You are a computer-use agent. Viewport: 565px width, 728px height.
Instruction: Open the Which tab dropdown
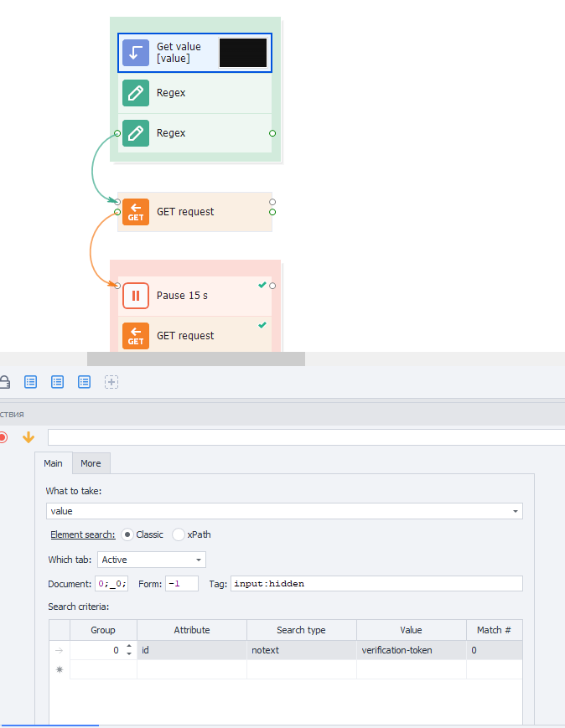coord(199,560)
